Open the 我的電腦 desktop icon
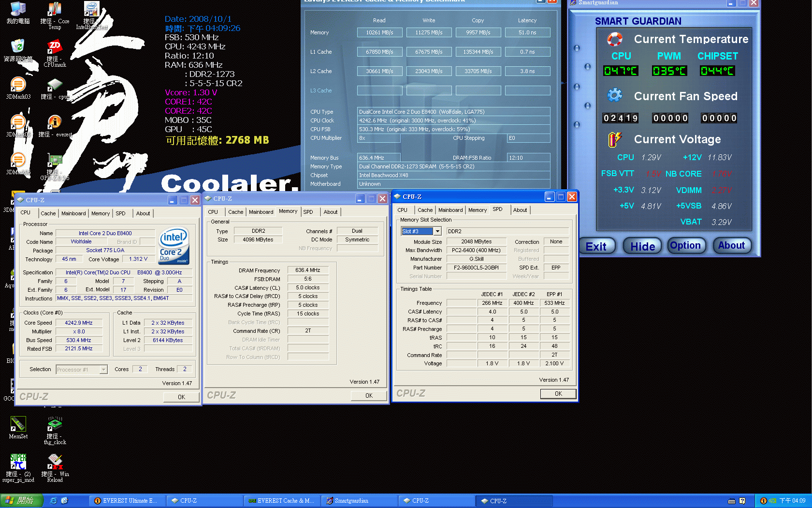 click(x=18, y=13)
